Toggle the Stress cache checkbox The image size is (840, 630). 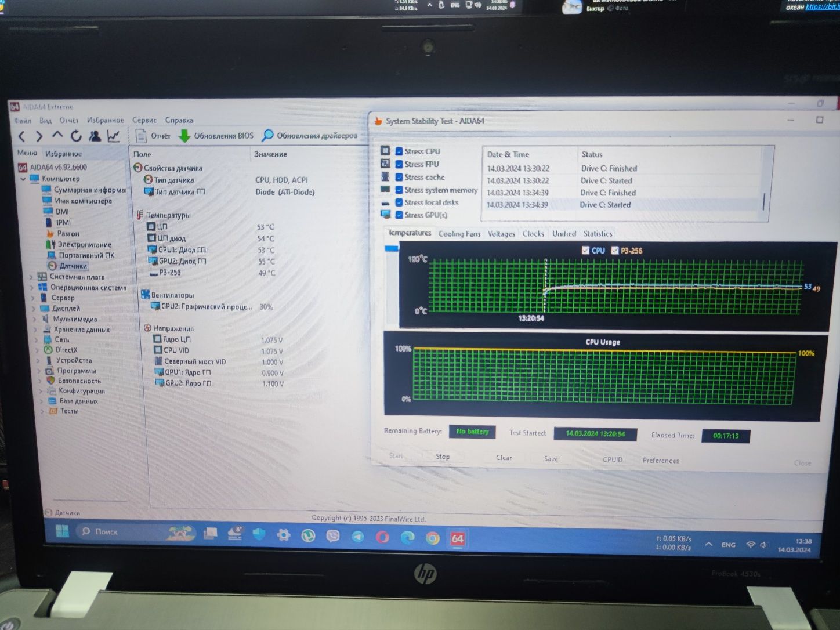click(x=399, y=178)
